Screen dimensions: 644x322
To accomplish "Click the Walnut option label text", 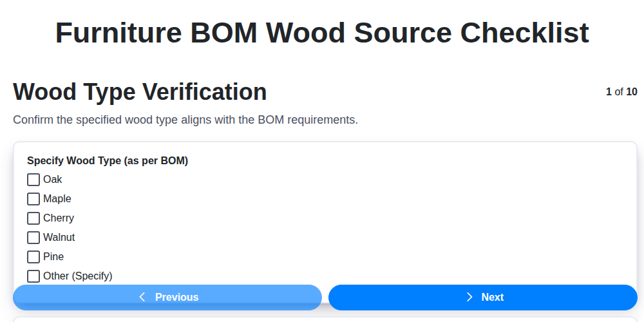I will 59,238.
